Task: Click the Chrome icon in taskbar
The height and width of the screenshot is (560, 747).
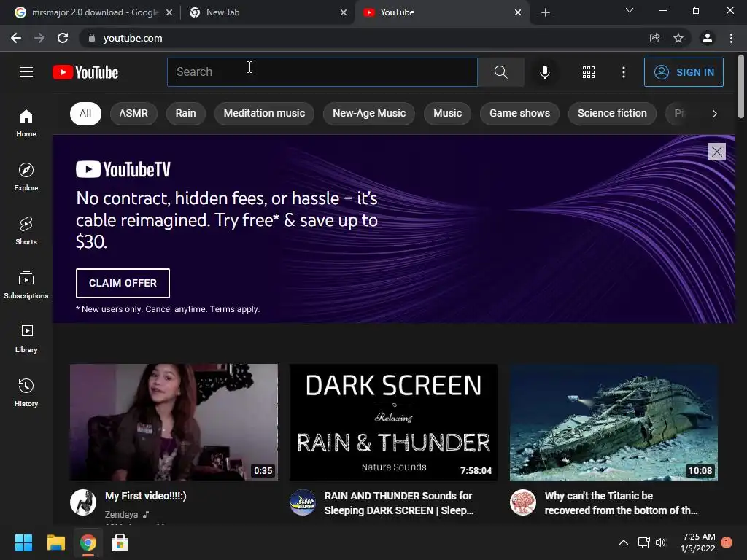Action: [x=88, y=542]
